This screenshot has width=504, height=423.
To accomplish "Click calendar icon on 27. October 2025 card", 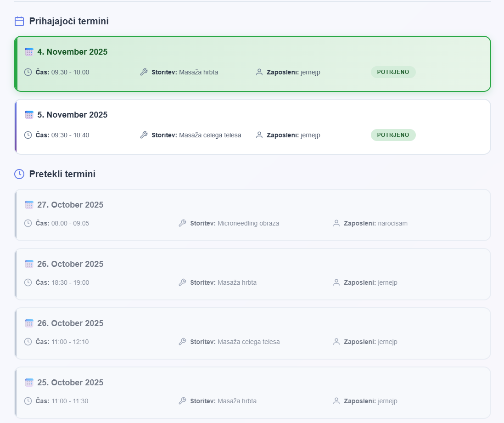I will (29, 205).
